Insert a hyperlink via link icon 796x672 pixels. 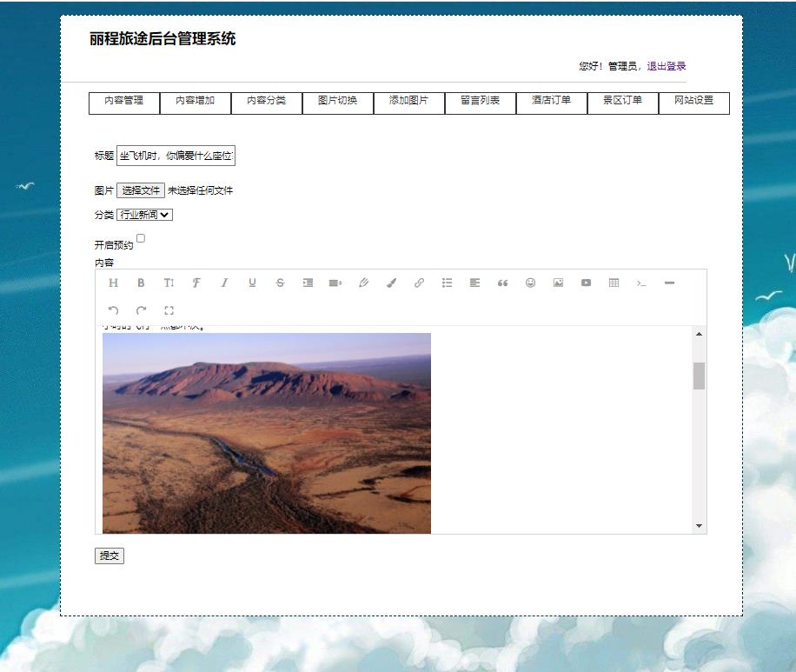point(420,283)
